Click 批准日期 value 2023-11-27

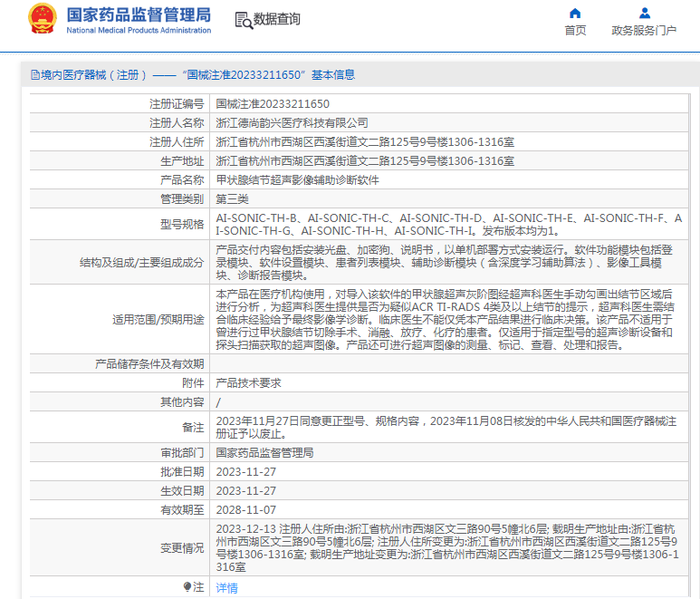click(246, 472)
